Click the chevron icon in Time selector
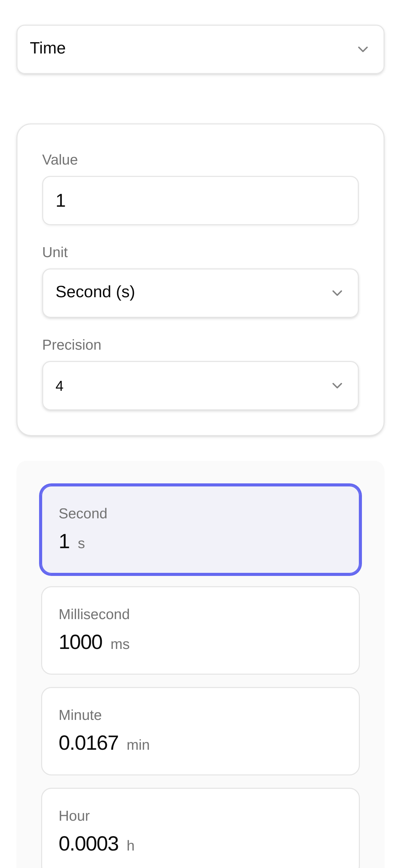The image size is (401, 868). (x=363, y=49)
